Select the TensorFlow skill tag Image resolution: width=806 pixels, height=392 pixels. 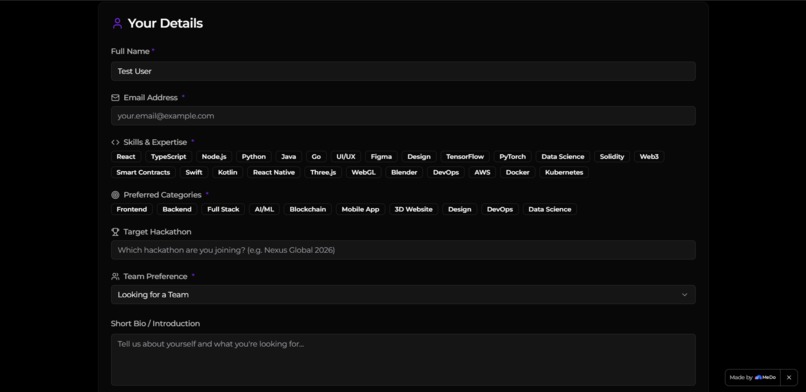[465, 157]
